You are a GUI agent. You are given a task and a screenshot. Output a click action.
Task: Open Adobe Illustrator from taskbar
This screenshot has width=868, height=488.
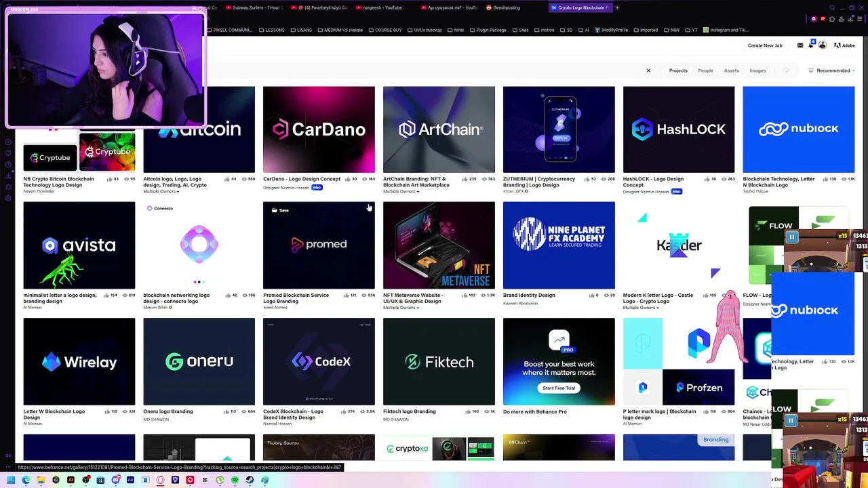pos(71,480)
